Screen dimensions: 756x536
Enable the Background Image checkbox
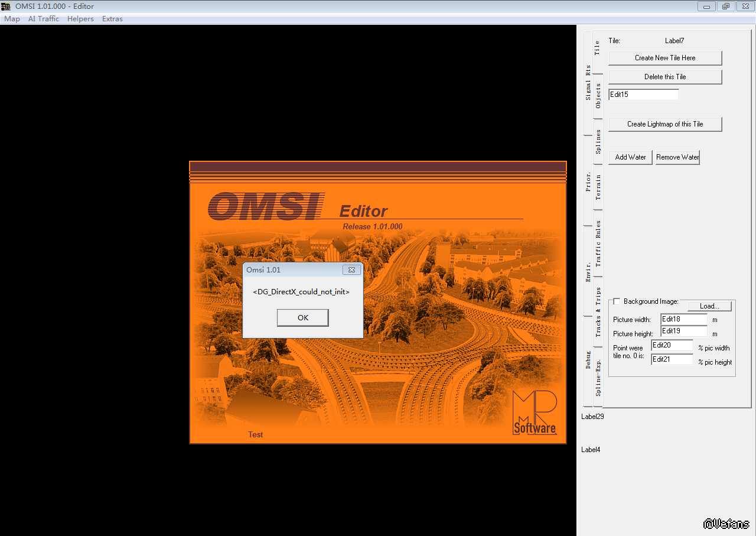pos(617,302)
